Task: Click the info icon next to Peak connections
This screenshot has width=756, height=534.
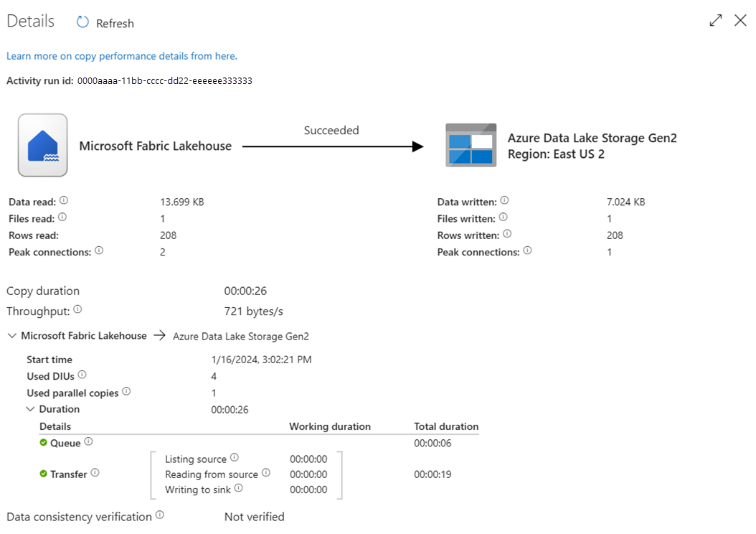Action: tap(100, 251)
